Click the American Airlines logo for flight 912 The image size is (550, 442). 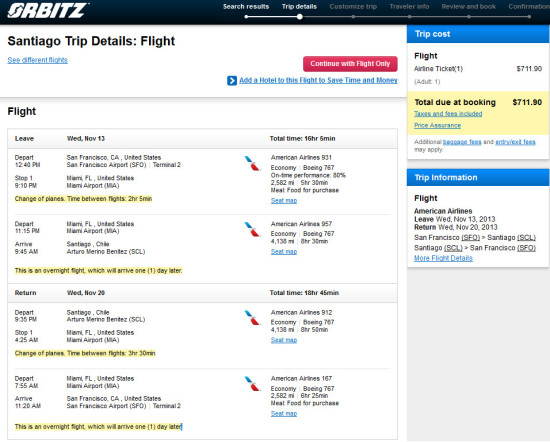click(x=252, y=318)
